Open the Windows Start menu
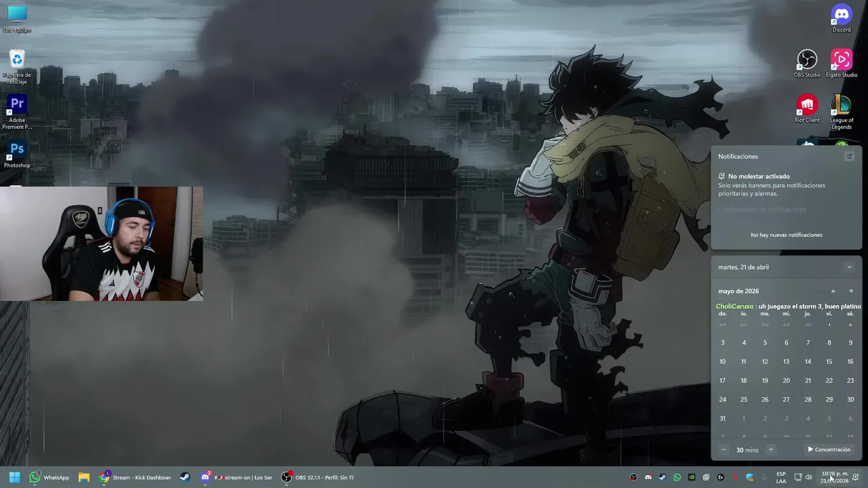Viewport: 868px width, 488px height. pyautogui.click(x=14, y=477)
